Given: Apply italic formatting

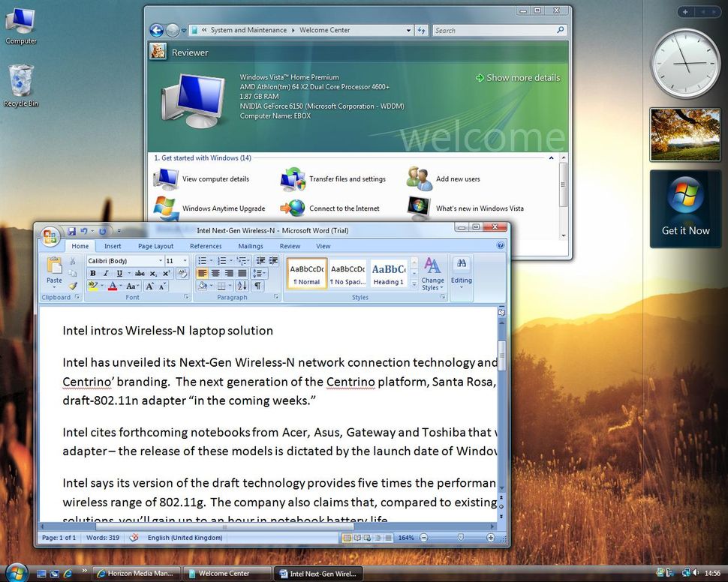Looking at the screenshot, I should [107, 272].
